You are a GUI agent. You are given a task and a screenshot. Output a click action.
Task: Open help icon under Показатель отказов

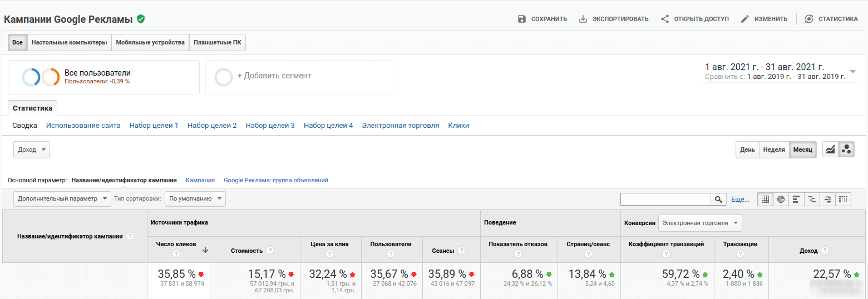coord(518,254)
